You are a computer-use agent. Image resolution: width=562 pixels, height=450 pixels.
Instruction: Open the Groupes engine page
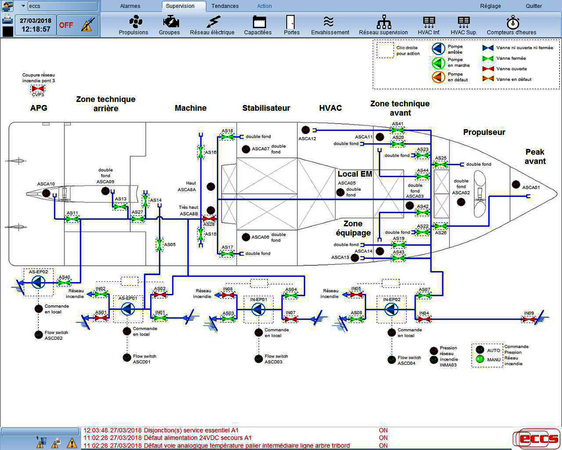[169, 25]
